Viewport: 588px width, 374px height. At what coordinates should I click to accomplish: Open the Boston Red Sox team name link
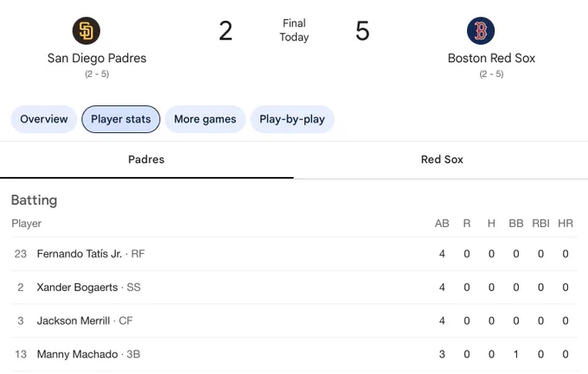[x=491, y=58]
